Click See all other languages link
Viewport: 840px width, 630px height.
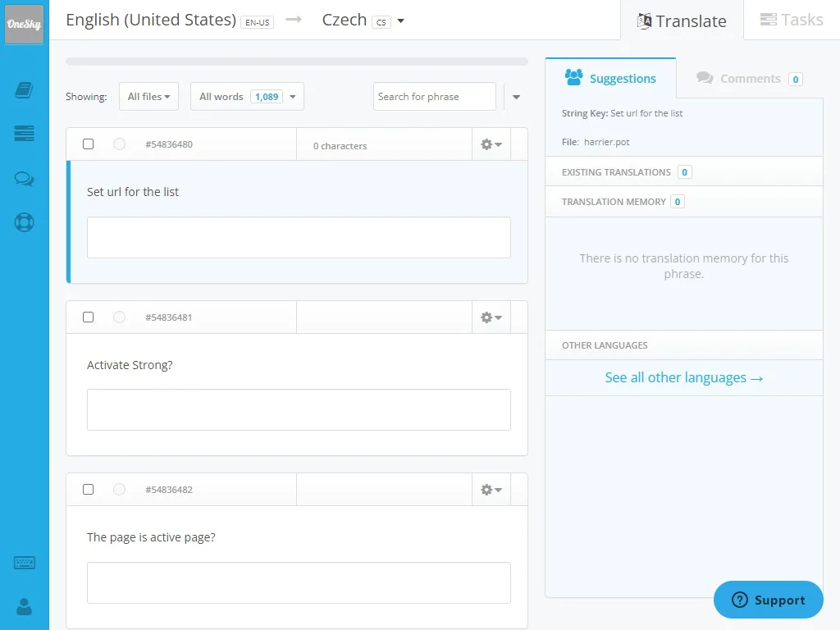coord(684,377)
